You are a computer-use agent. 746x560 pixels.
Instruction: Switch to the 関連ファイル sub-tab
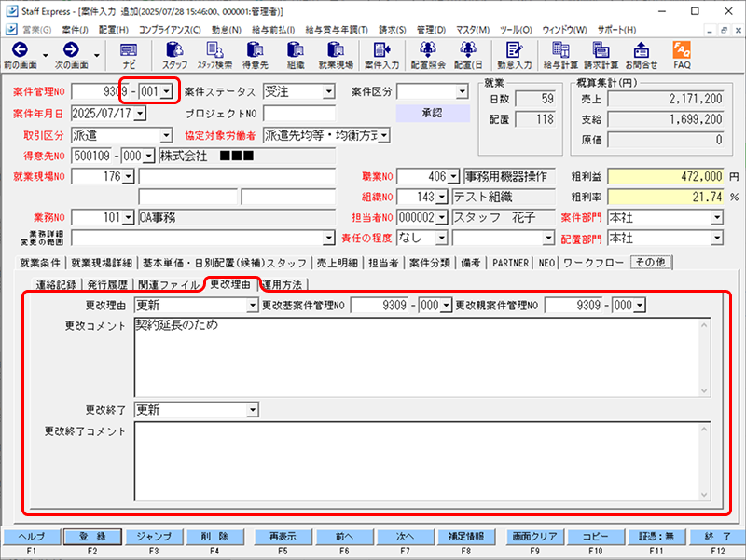[x=169, y=285]
